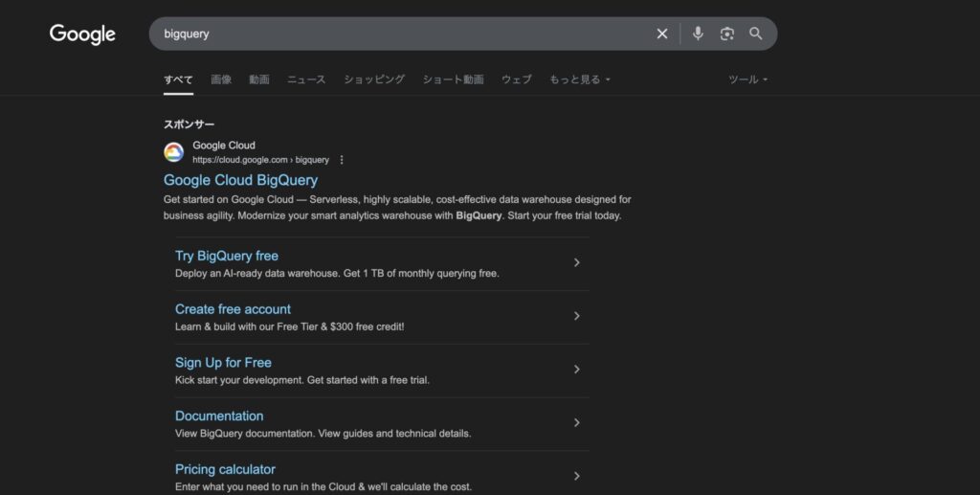
Task: Clear the search box with X icon
Action: pos(662,34)
